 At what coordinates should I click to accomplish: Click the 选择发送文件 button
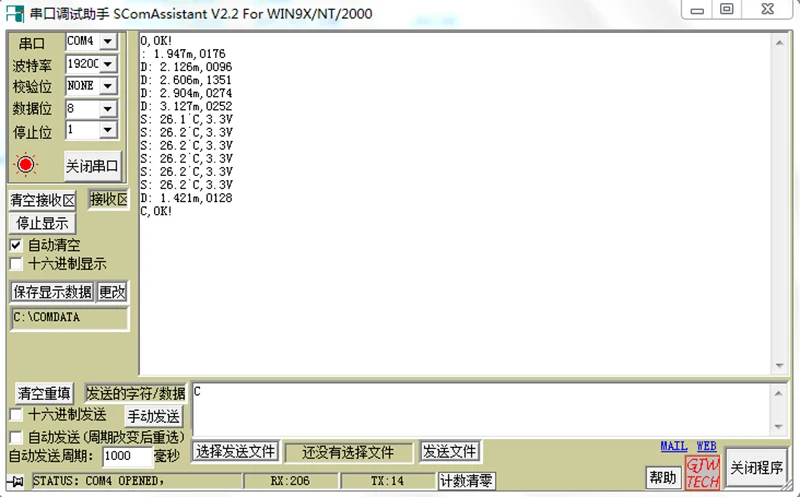[235, 451]
